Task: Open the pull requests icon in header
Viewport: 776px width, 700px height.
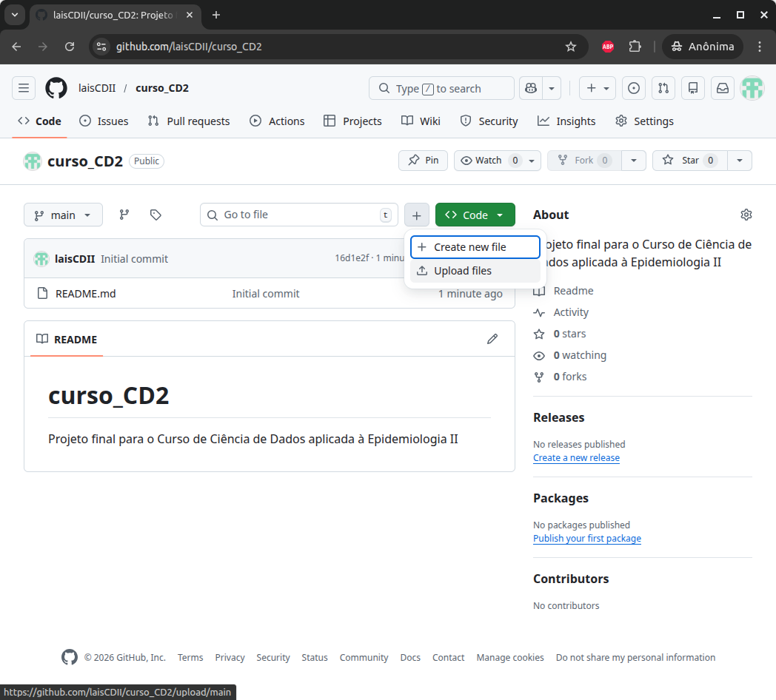Action: click(663, 88)
